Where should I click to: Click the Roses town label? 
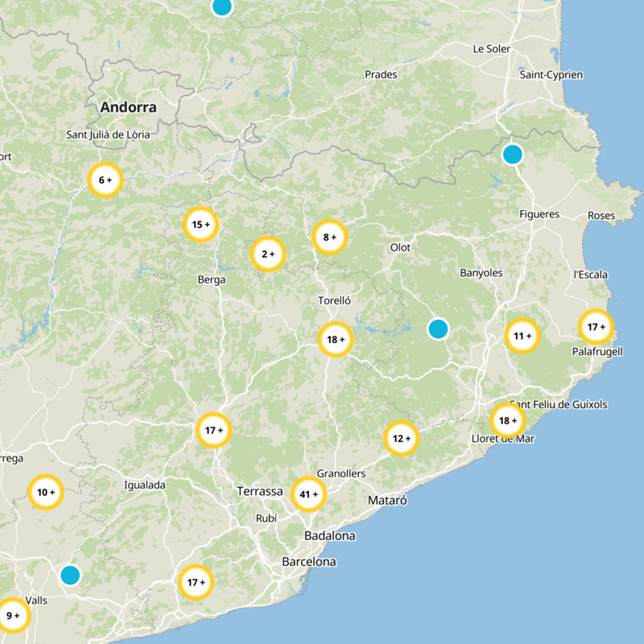click(x=601, y=216)
